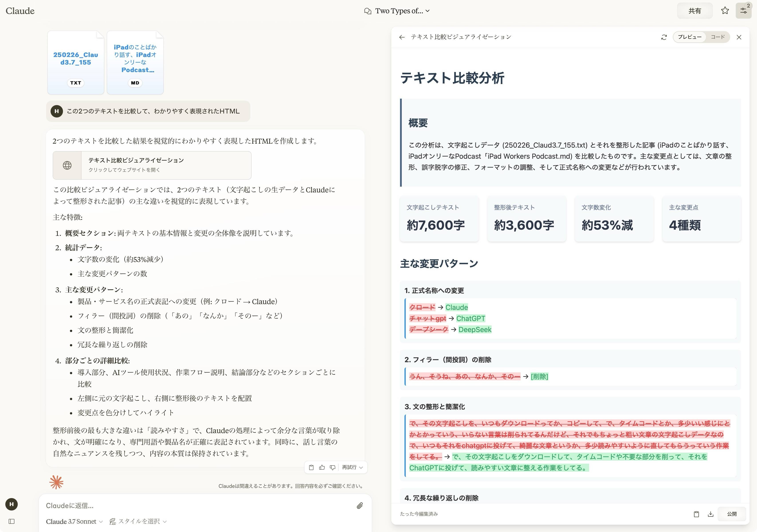This screenshot has height=532, width=757.
Task: Open the chat controls settings icon
Action: pos(743,11)
